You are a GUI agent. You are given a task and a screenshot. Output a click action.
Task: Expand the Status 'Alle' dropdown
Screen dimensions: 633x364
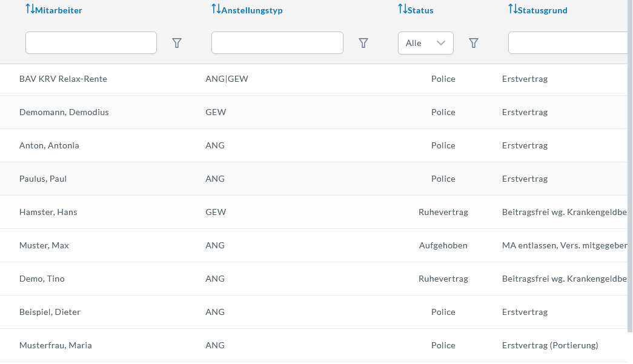(426, 43)
